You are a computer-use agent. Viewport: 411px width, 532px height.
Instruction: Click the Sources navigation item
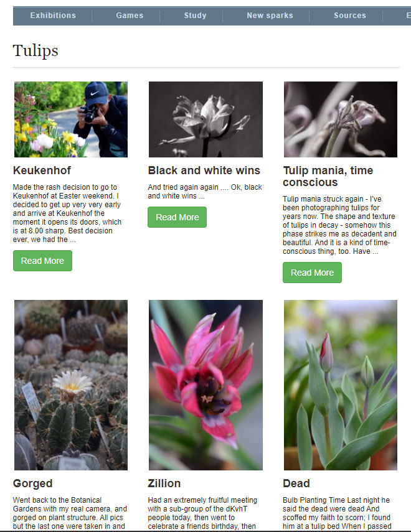pos(350,16)
